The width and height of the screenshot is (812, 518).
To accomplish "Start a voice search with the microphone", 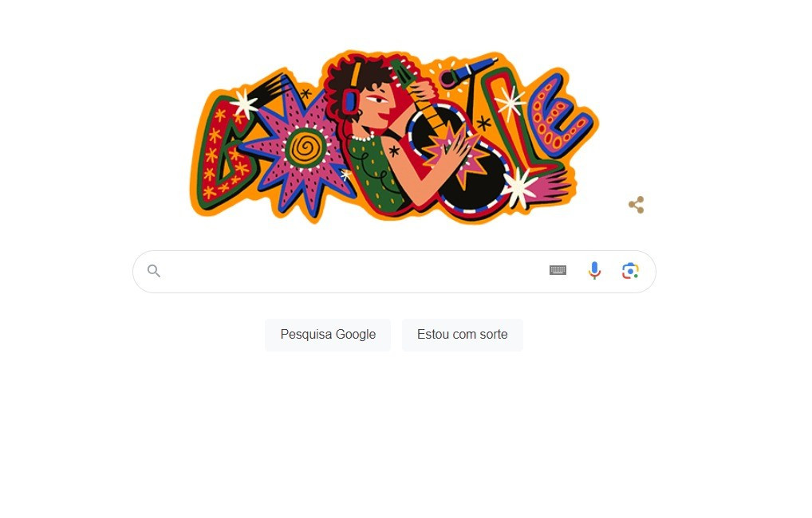I will click(594, 271).
